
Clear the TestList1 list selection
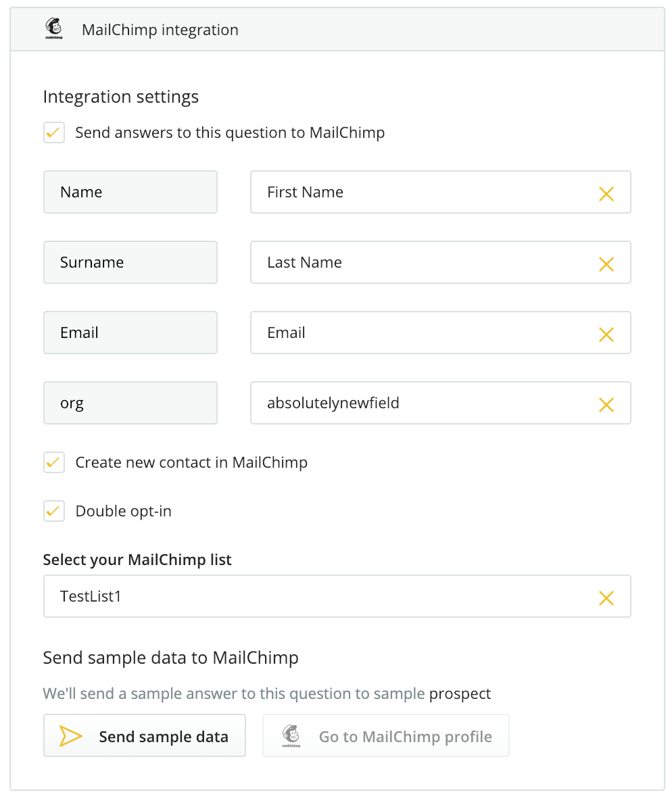click(606, 598)
